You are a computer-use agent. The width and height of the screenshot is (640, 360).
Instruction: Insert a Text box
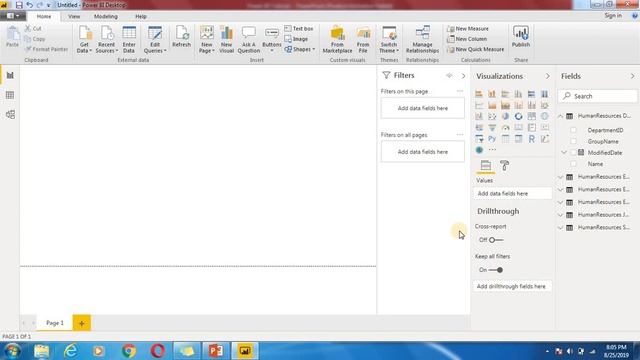[x=299, y=29]
